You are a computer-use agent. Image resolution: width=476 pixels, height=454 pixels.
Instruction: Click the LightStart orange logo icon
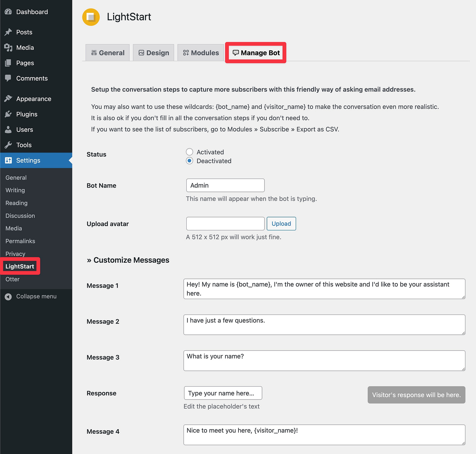coord(91,17)
